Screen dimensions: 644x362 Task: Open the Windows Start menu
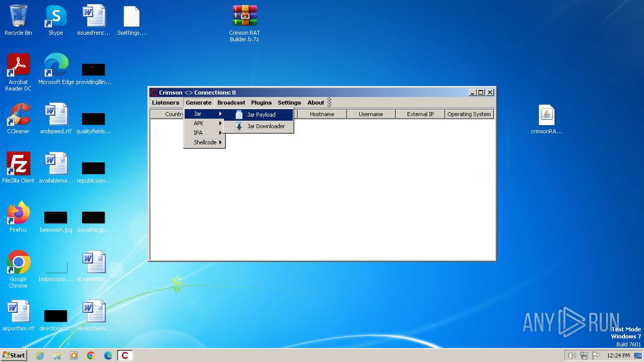coord(14,355)
